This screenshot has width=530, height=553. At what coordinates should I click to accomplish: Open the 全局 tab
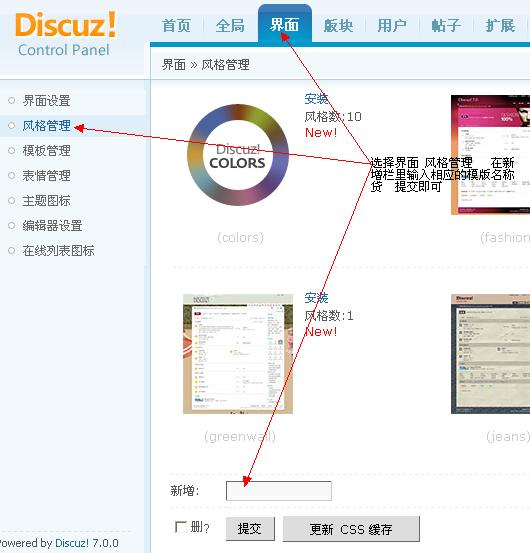[230, 26]
